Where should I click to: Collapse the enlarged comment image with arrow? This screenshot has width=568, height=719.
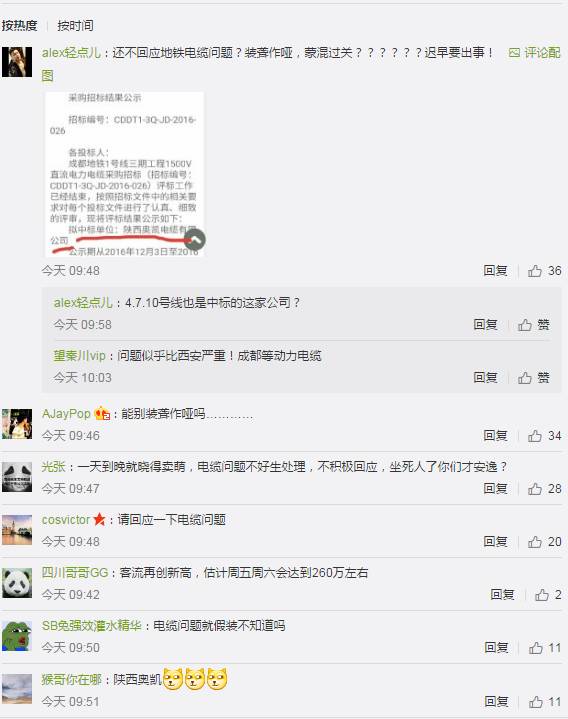tap(195, 239)
